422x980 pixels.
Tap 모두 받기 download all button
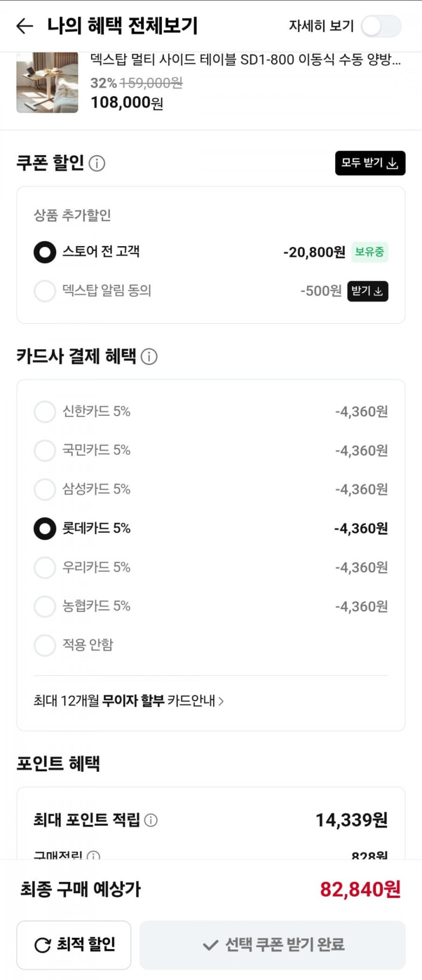click(370, 163)
